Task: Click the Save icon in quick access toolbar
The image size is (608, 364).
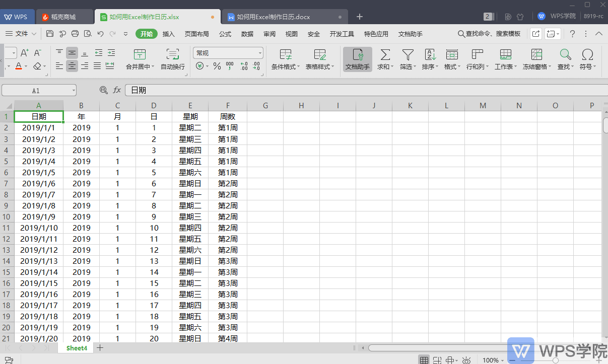Action: click(x=50, y=34)
